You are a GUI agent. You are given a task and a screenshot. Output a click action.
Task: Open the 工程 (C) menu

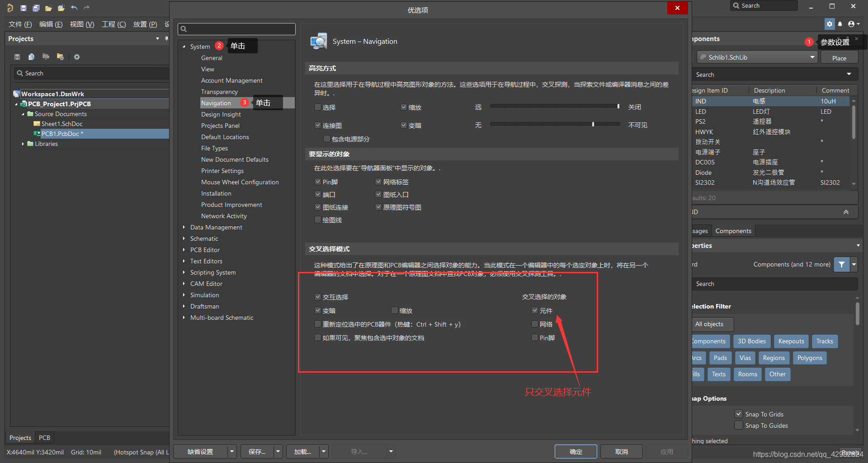(114, 24)
